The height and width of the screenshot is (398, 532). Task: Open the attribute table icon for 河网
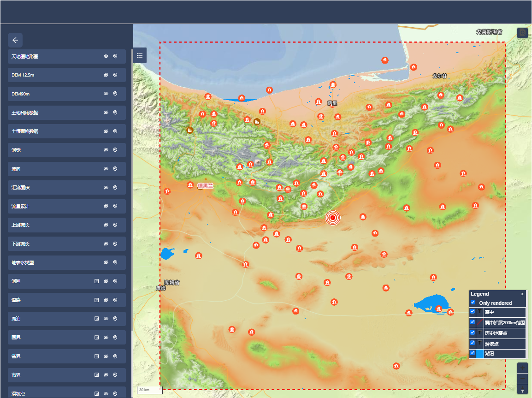pyautogui.click(x=97, y=281)
